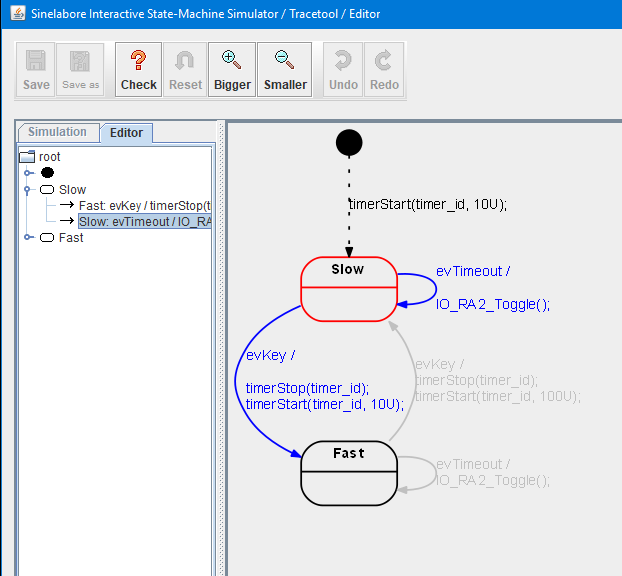Click the black initial state circle in diagram
Screen dimensions: 622x576
point(348,144)
